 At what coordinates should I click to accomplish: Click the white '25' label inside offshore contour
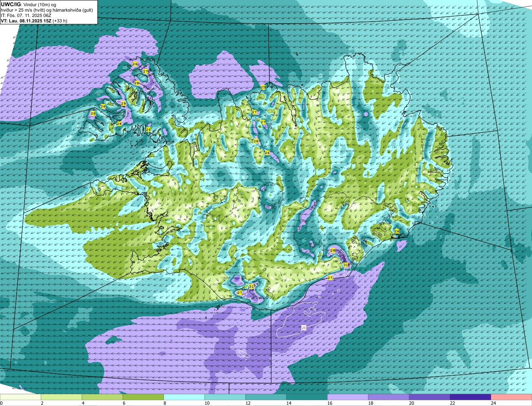coord(304,328)
